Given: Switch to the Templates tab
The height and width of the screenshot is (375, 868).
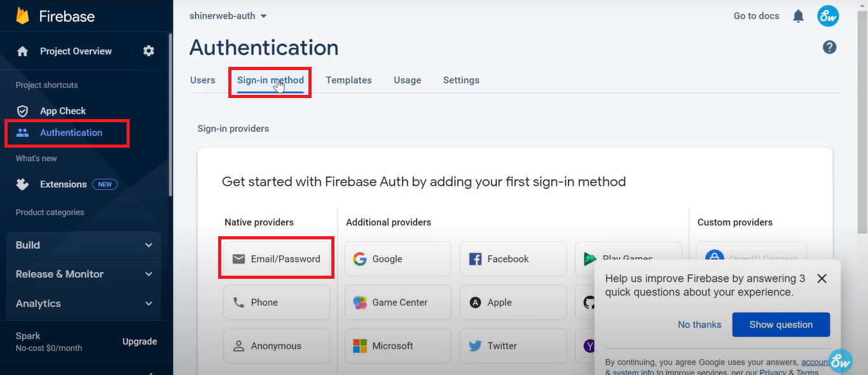Looking at the screenshot, I should (x=348, y=80).
